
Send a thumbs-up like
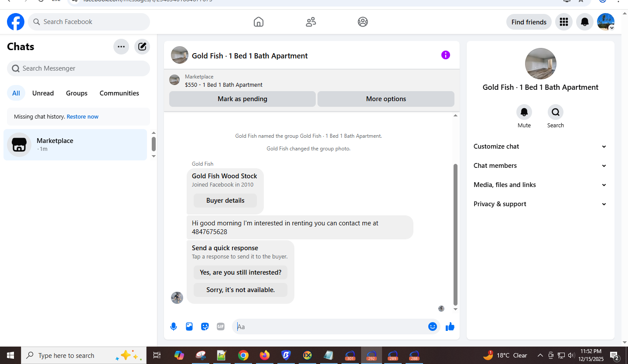click(x=450, y=327)
